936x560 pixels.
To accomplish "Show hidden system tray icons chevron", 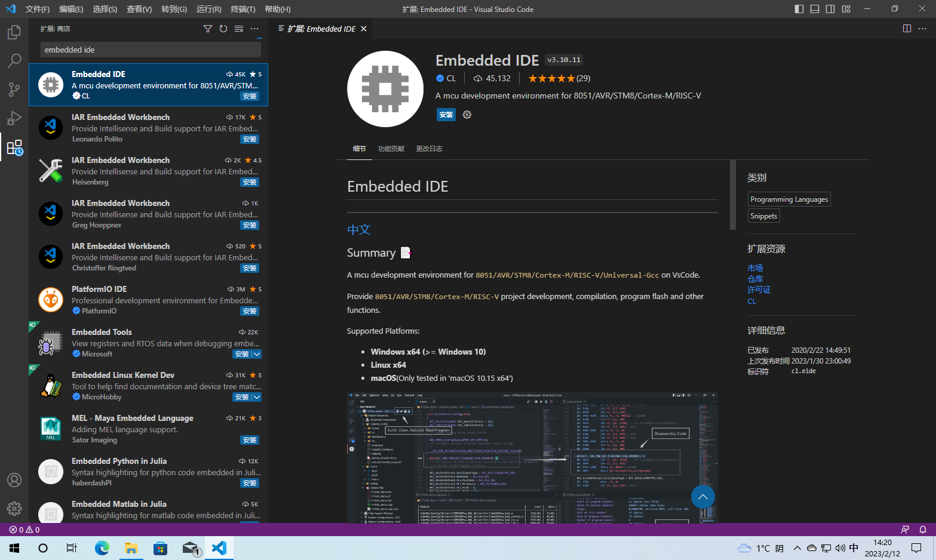I will [x=797, y=548].
